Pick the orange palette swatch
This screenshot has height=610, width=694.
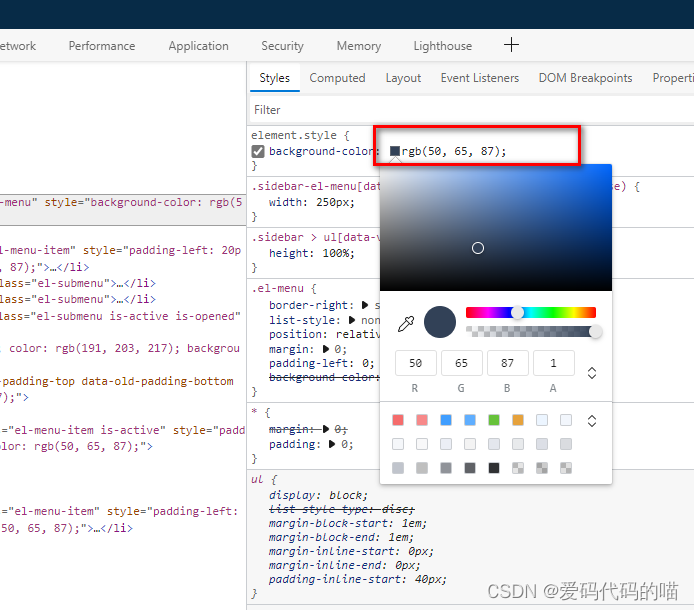pyautogui.click(x=518, y=420)
